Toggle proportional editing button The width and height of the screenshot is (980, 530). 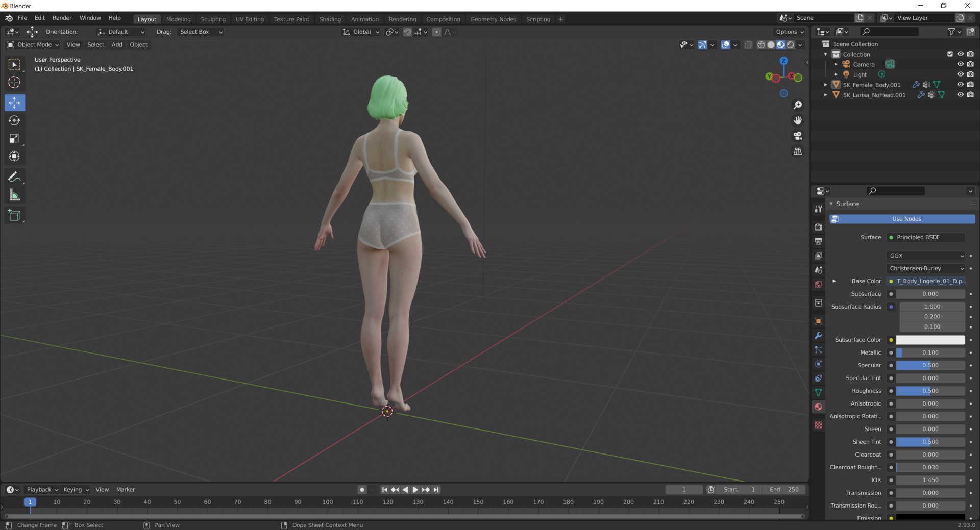point(436,32)
